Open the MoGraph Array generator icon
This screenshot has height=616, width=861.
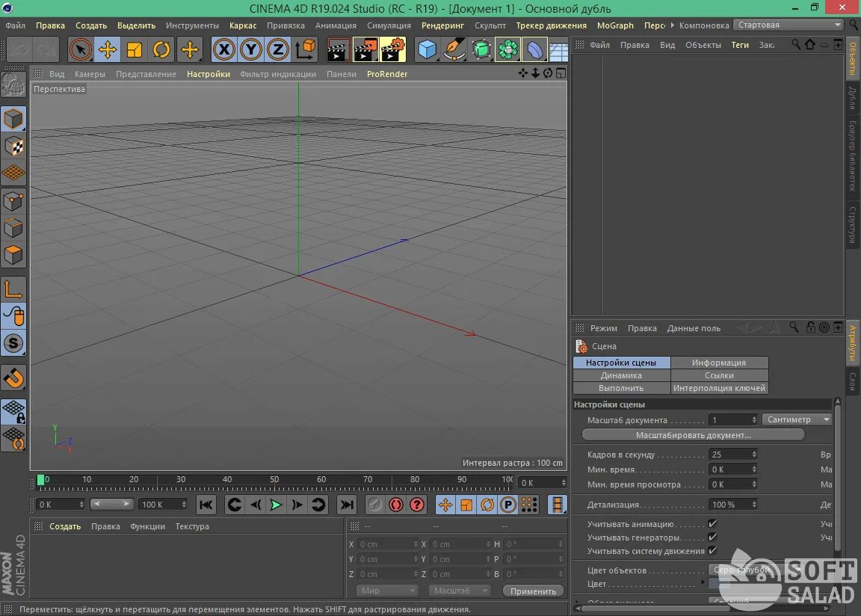508,50
